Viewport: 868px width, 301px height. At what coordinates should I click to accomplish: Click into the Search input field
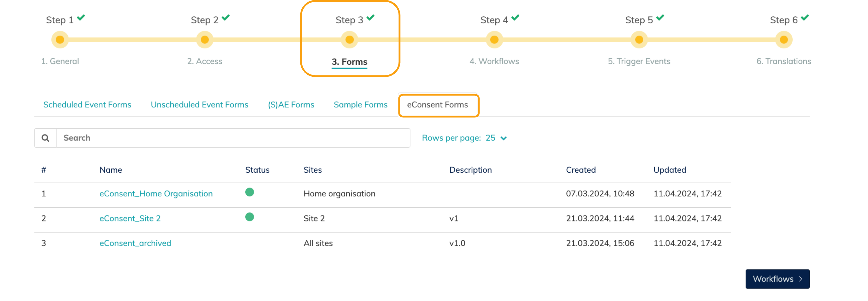click(233, 138)
